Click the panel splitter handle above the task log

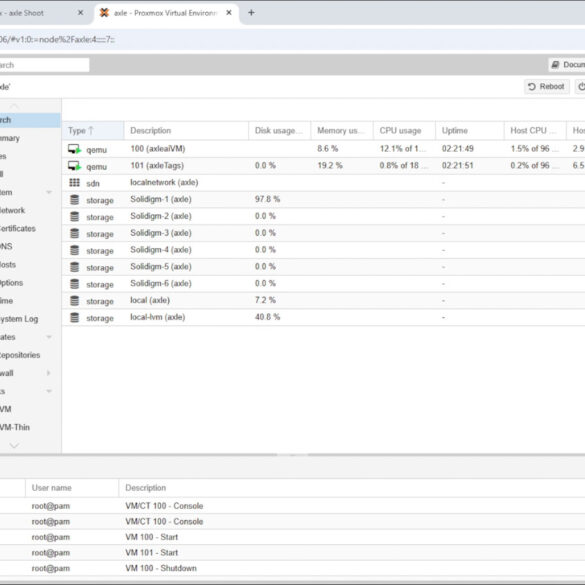pos(292,455)
